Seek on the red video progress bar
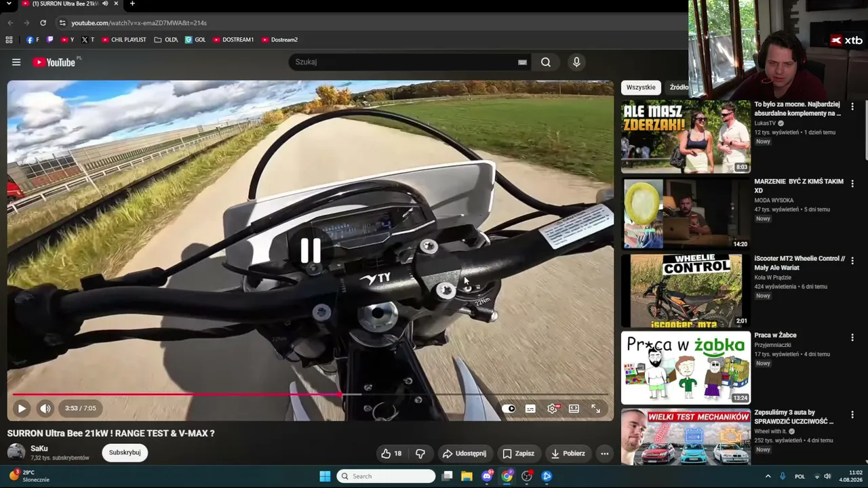Viewport: 868px width, 488px height. [311, 394]
